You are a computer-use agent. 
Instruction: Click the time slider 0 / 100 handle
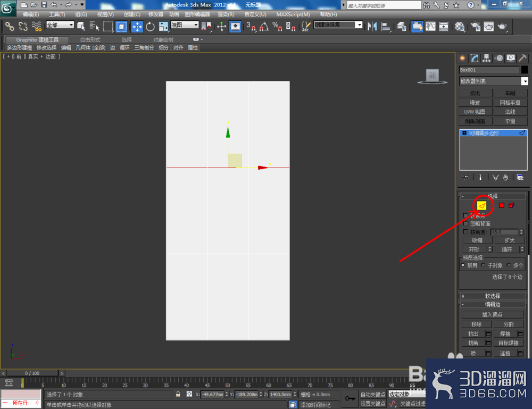pos(32,373)
